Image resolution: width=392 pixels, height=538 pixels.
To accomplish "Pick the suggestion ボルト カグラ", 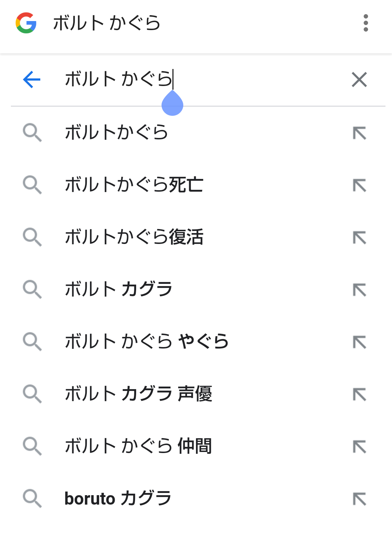I will point(118,289).
